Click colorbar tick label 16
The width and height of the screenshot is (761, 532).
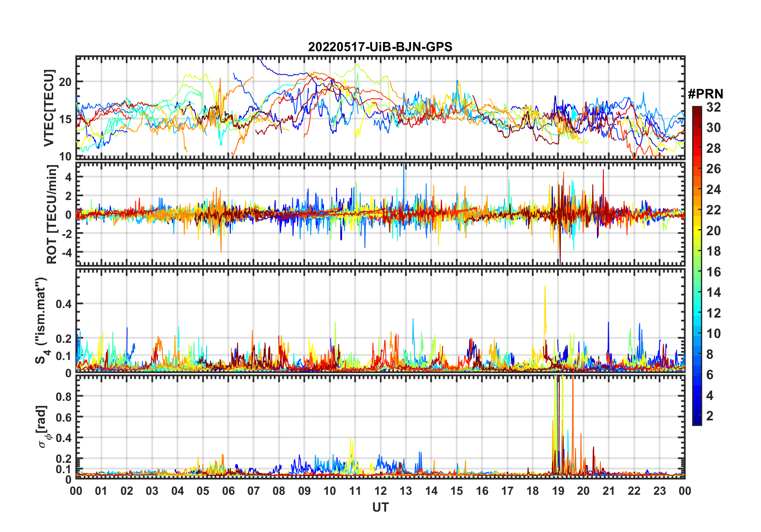pos(713,272)
